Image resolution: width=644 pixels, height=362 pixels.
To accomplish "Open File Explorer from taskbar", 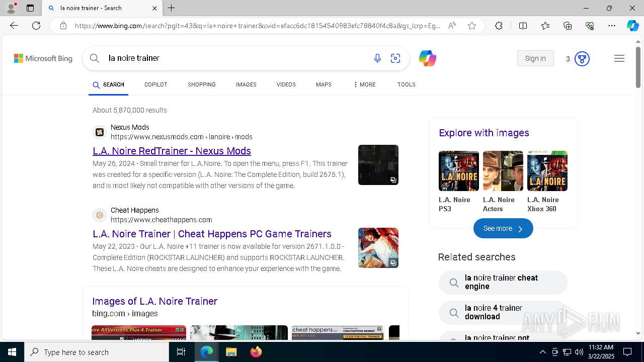I will click(231, 352).
